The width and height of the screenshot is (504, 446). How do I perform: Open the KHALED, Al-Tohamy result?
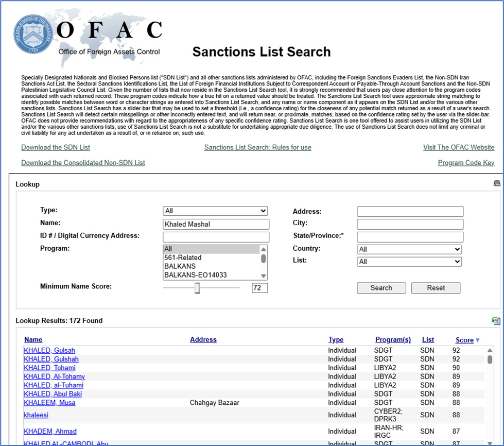(x=55, y=376)
